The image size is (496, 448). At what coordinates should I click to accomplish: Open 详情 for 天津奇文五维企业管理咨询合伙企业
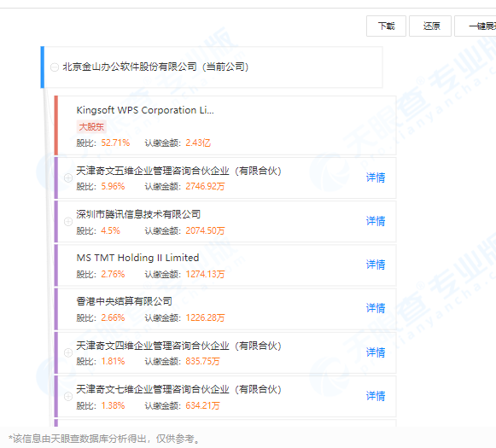click(x=376, y=177)
